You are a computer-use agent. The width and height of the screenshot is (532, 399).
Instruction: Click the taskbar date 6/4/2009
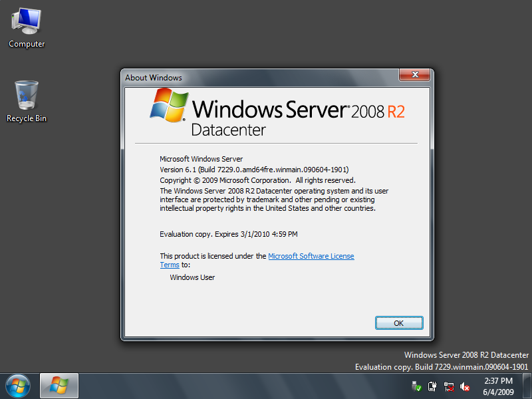pyautogui.click(x=498, y=392)
